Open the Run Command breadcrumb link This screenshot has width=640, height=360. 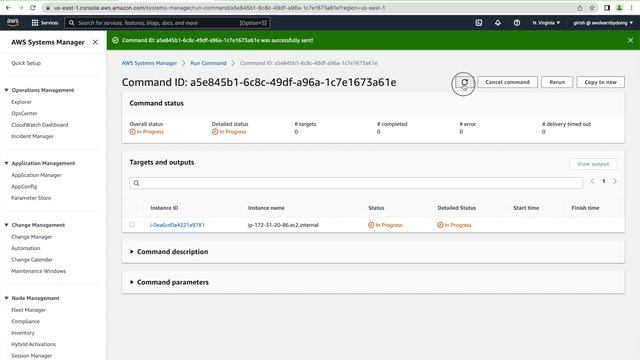point(208,63)
